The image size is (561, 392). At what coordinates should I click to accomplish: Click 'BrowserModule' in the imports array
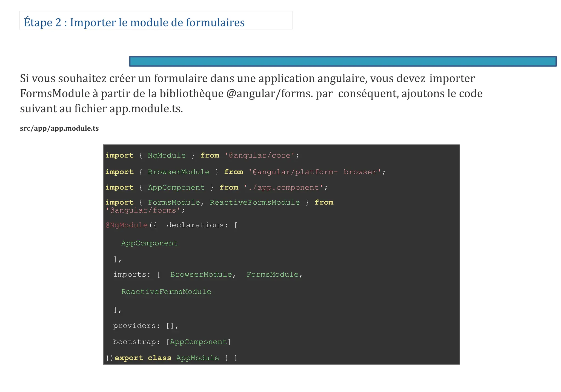pyautogui.click(x=201, y=274)
